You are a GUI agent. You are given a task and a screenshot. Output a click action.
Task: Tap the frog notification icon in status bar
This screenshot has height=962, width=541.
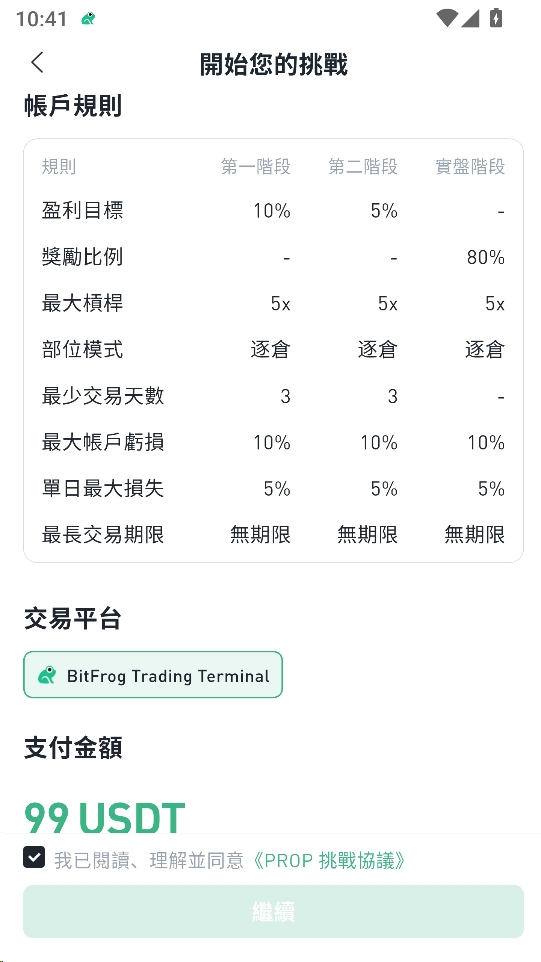click(88, 18)
